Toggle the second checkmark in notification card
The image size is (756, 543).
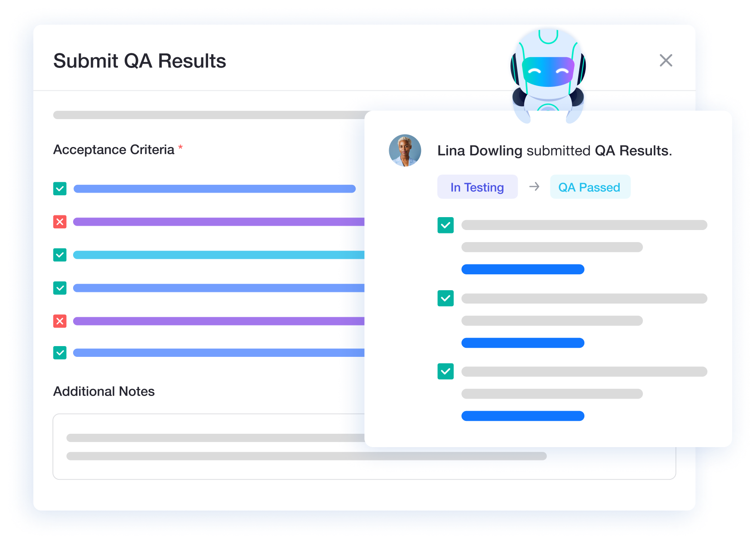tap(446, 298)
